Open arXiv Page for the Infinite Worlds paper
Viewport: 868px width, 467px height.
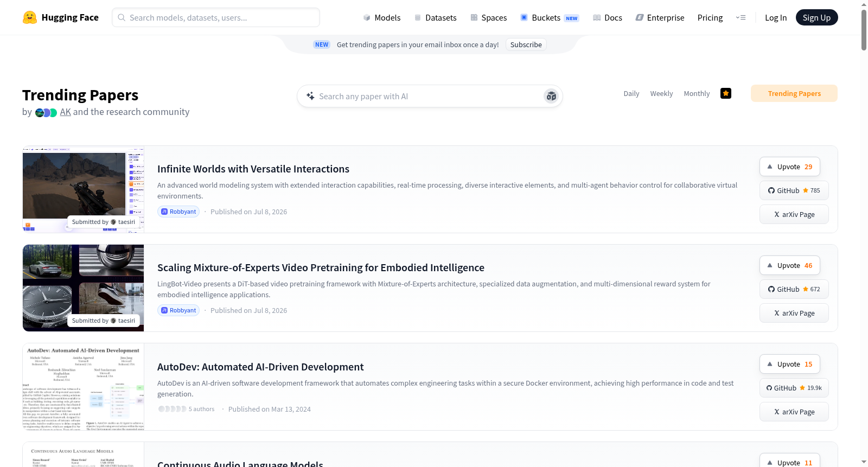794,214
